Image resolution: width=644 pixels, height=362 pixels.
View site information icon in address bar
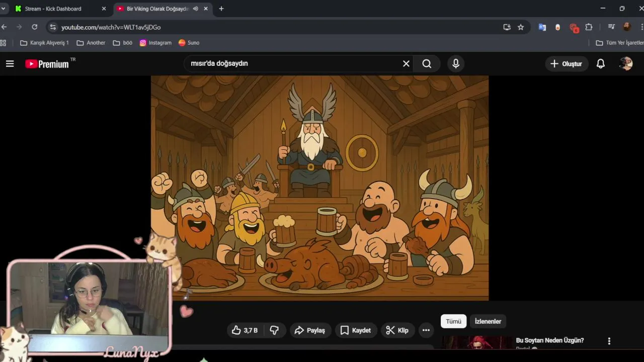[x=53, y=27]
